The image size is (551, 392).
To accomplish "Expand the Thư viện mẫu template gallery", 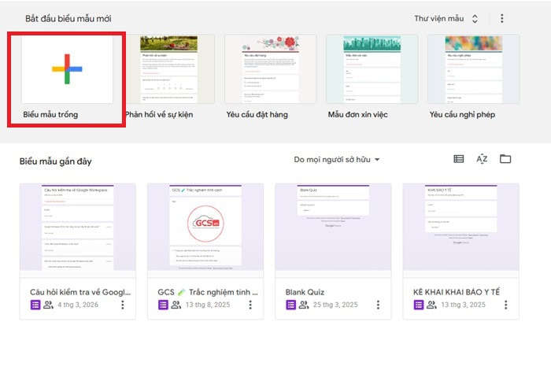I will tap(446, 18).
